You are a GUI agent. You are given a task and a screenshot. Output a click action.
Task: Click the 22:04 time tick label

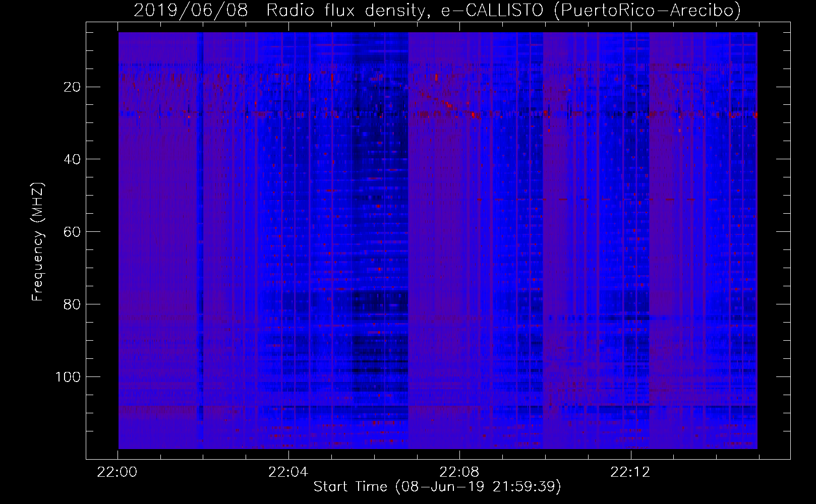click(x=288, y=472)
